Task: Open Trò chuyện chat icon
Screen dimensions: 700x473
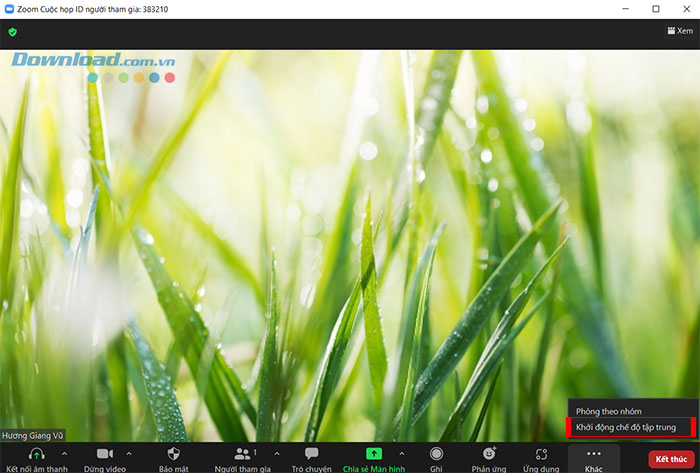Action: [311, 454]
